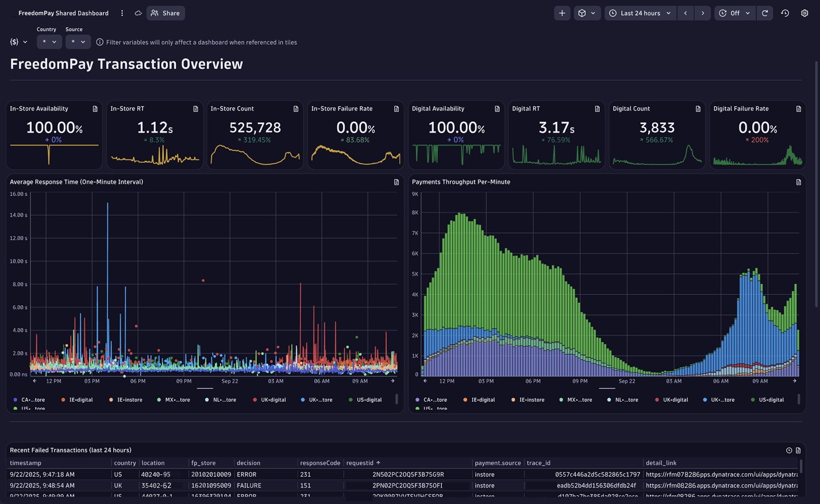
Task: Toggle the UK•digital series in response time legend
Action: (273, 399)
